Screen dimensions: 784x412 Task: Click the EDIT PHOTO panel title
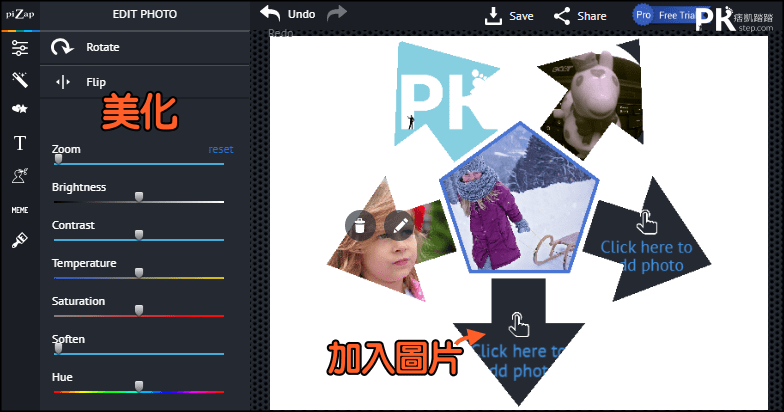click(144, 14)
